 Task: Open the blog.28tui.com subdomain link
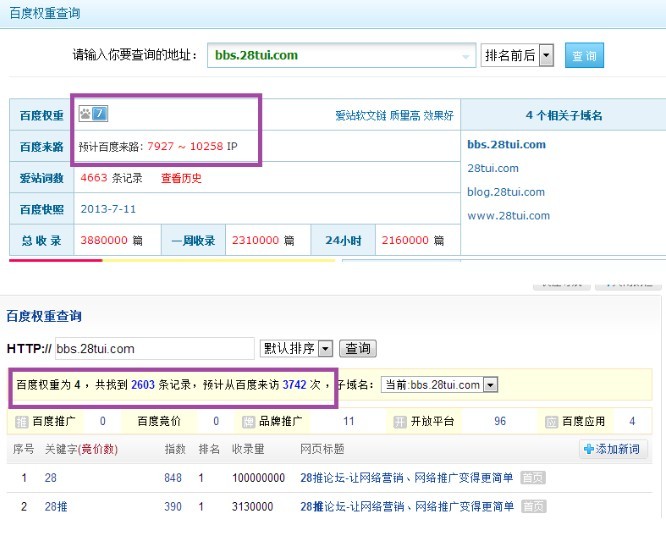click(x=506, y=192)
